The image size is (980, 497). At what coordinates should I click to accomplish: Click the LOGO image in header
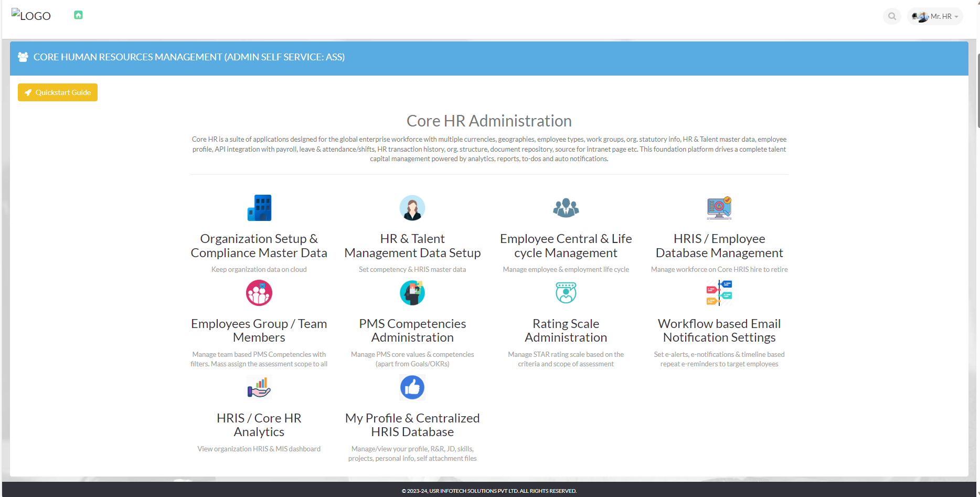point(31,16)
